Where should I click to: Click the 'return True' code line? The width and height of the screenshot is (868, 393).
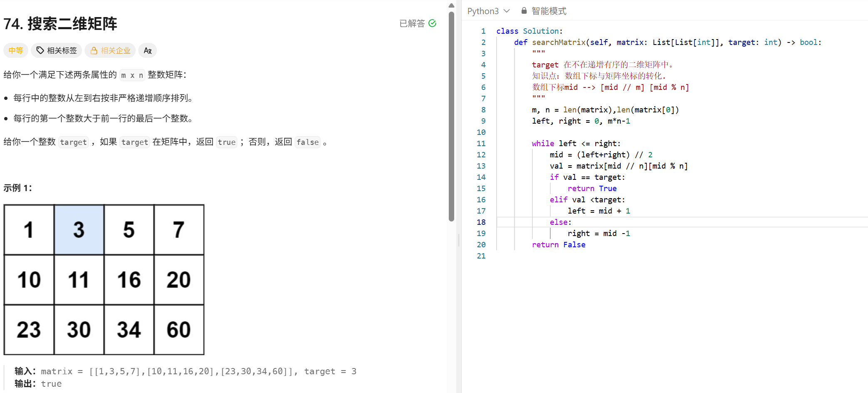pyautogui.click(x=592, y=188)
